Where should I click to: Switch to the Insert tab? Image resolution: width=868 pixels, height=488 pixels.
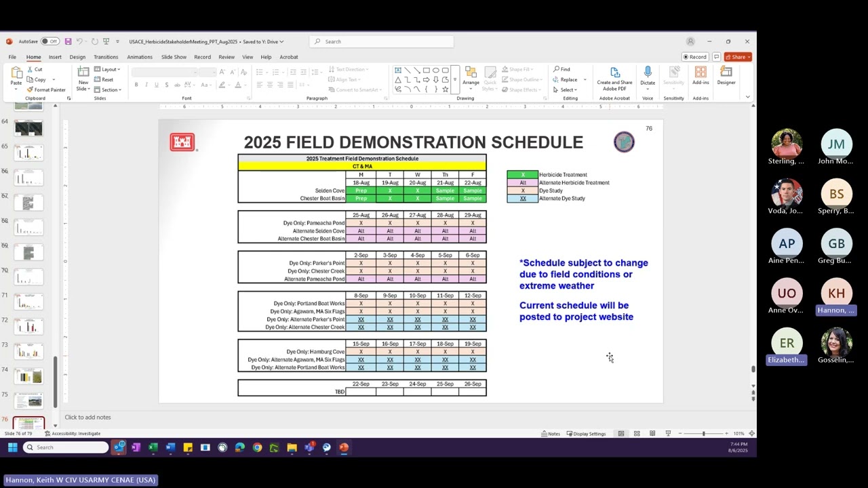coord(55,57)
